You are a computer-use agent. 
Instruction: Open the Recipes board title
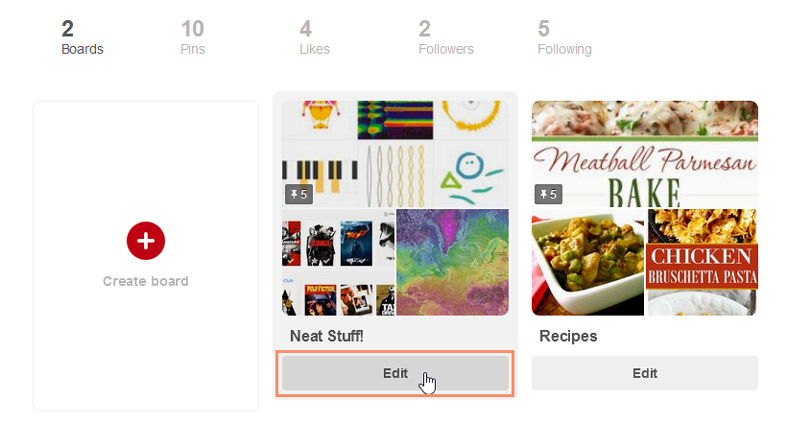568,336
